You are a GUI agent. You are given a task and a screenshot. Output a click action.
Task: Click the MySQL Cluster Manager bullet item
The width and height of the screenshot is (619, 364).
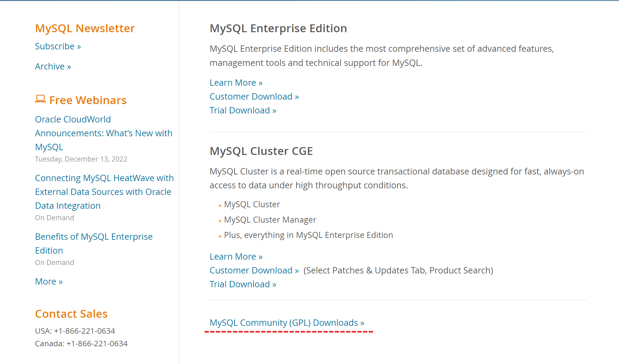point(270,220)
